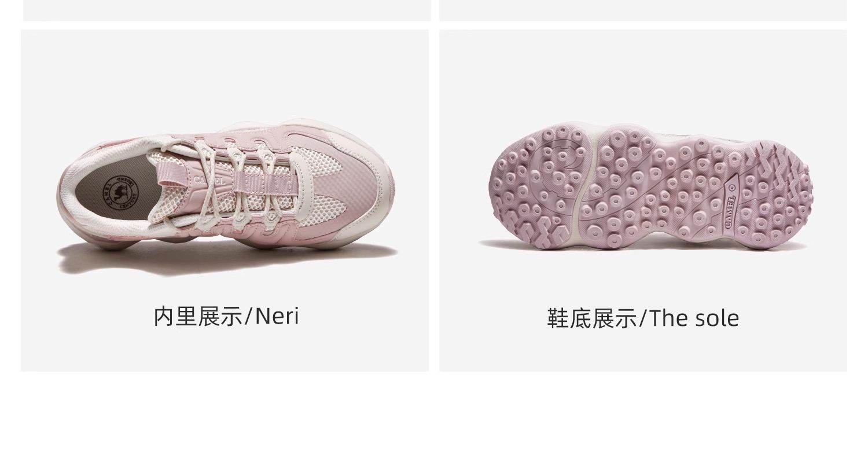Click the pink shoe sole image

pyautogui.click(x=650, y=186)
